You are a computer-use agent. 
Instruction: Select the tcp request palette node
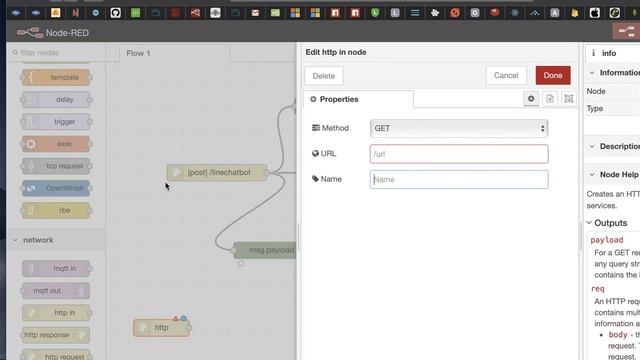pyautogui.click(x=56, y=166)
